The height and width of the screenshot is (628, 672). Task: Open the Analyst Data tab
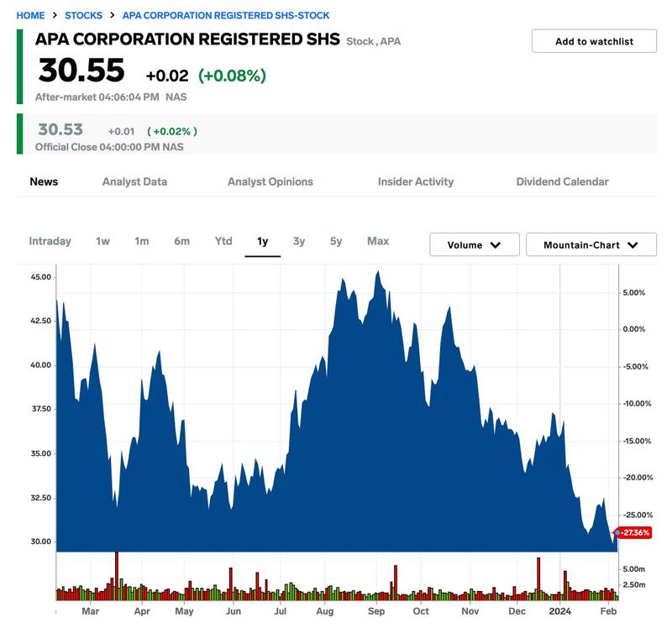[134, 181]
